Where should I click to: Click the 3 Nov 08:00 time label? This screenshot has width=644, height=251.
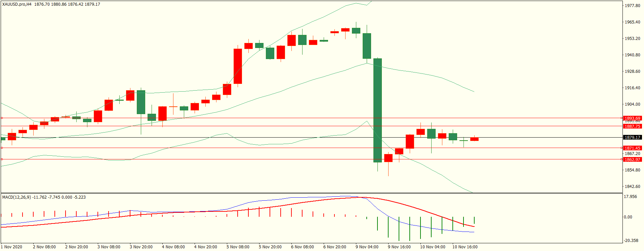[109, 247]
